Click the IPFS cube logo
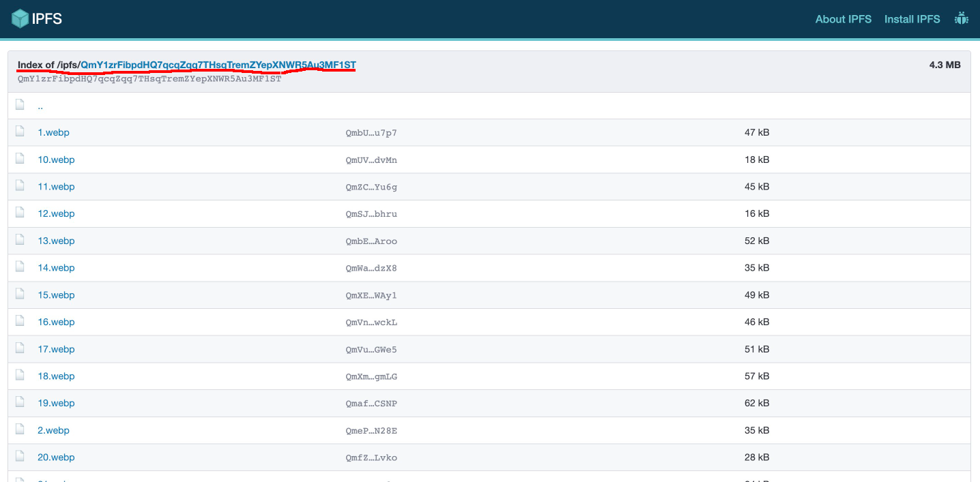This screenshot has height=482, width=980. [20, 18]
